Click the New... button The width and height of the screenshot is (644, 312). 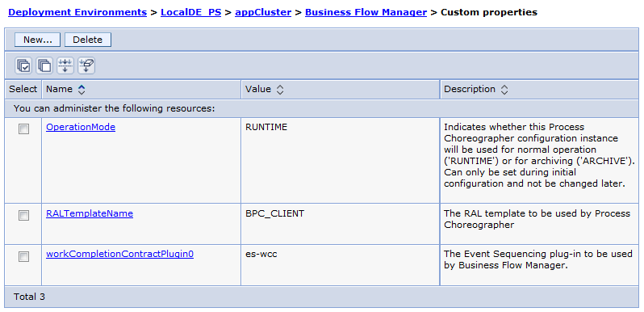[37, 40]
